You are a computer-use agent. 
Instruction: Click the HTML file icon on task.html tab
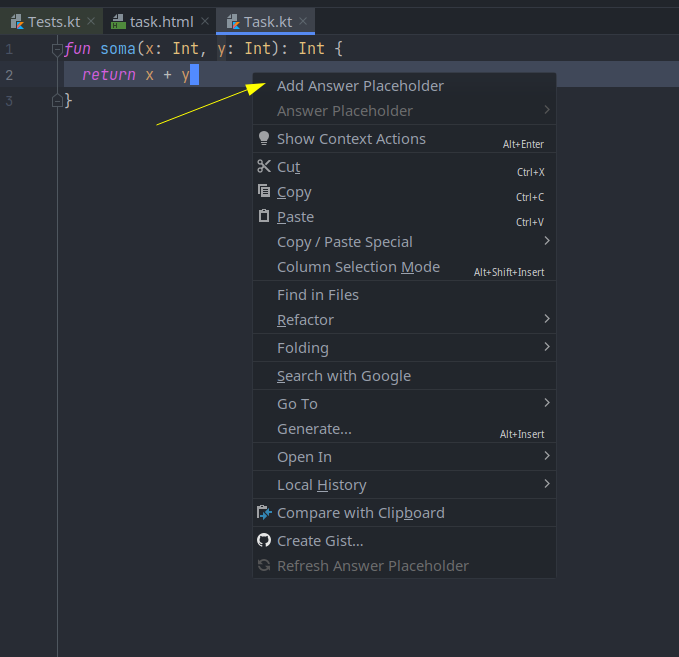coord(118,22)
